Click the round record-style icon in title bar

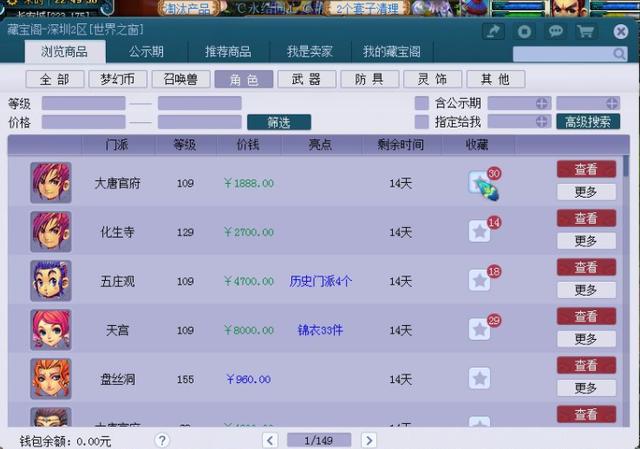tap(524, 31)
